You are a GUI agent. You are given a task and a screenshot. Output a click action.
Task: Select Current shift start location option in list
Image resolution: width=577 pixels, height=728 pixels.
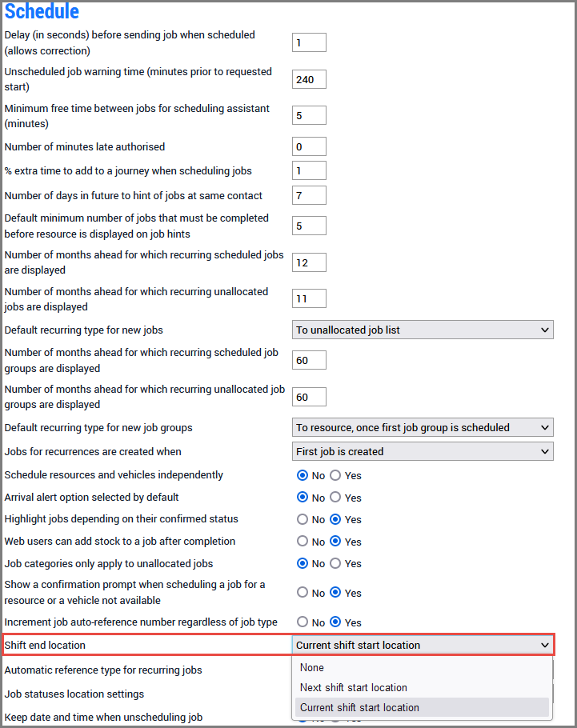tap(359, 707)
